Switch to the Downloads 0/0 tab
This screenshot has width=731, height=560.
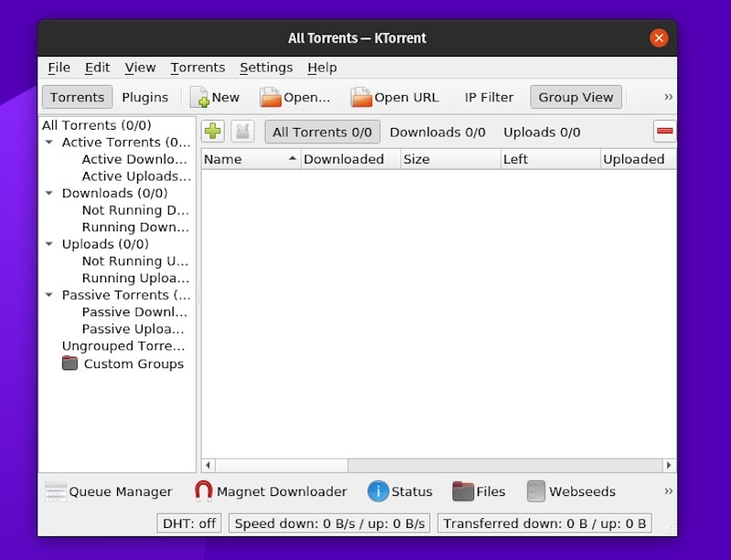pyautogui.click(x=438, y=132)
